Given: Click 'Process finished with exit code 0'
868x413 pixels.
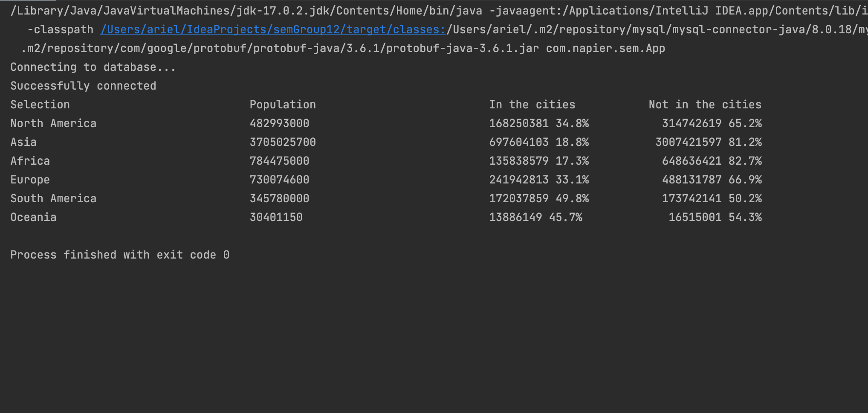Looking at the screenshot, I should point(120,255).
